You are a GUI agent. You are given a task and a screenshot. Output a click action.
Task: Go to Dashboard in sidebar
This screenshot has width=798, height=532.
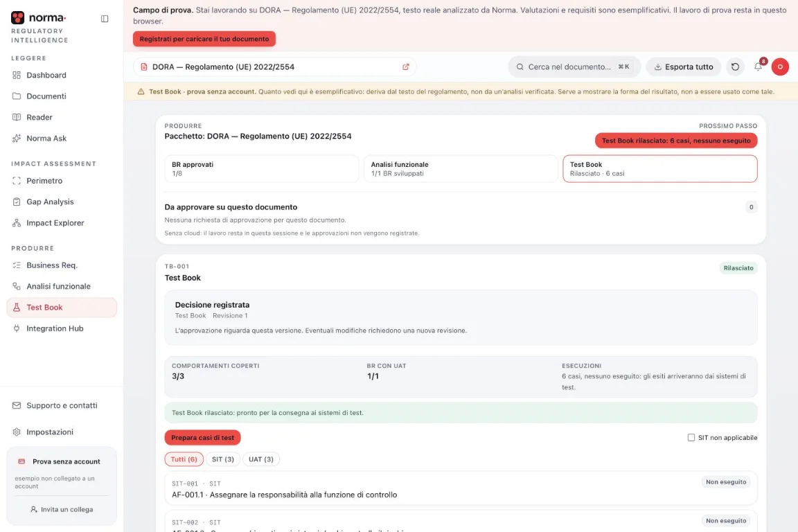(62, 76)
